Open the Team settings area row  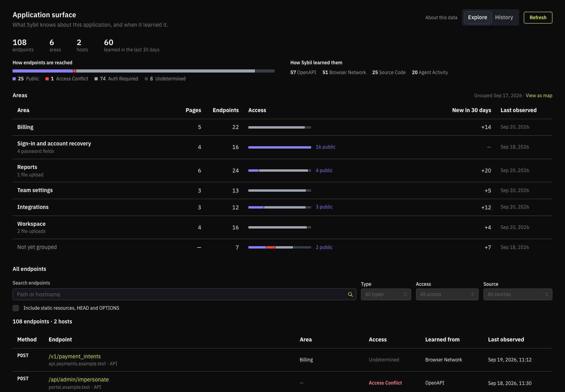tap(282, 191)
